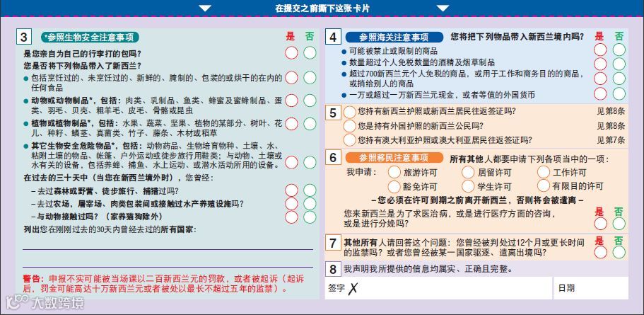Click the section number 8 box
The height and width of the screenshot is (315, 644).
coord(333,270)
